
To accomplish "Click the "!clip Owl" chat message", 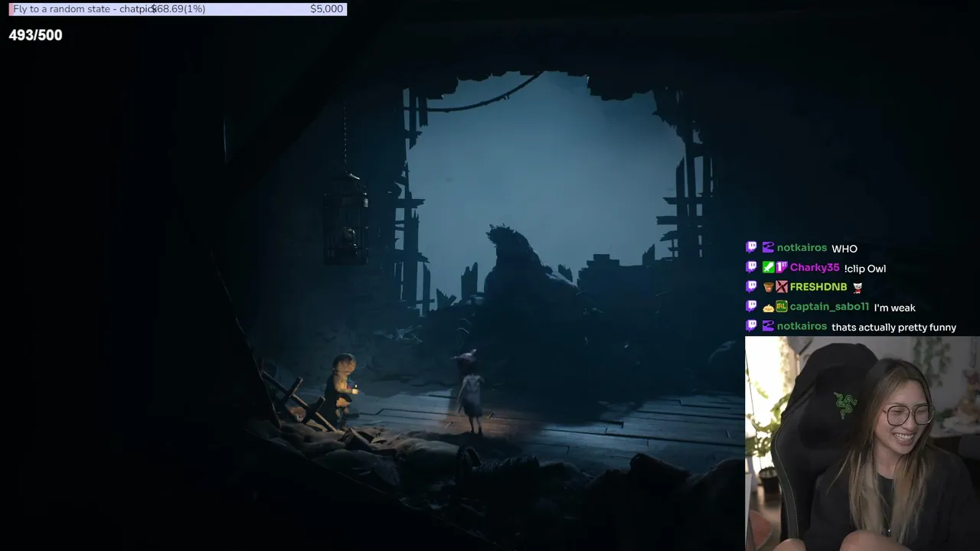I will (x=865, y=269).
